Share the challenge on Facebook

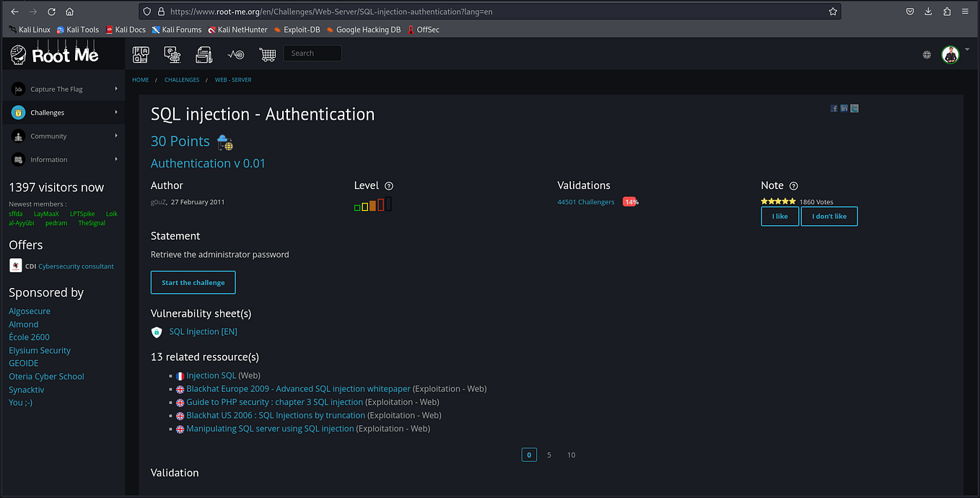[x=834, y=108]
